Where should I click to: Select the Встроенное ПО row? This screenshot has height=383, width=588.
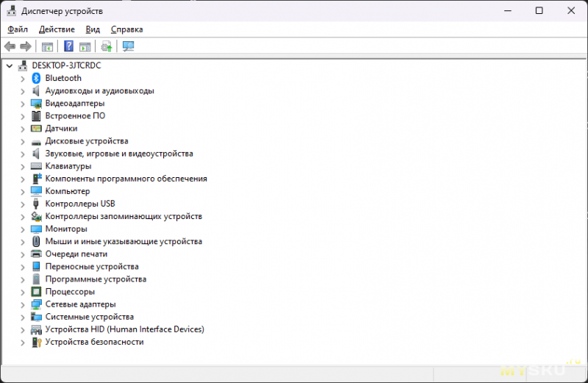(75, 115)
